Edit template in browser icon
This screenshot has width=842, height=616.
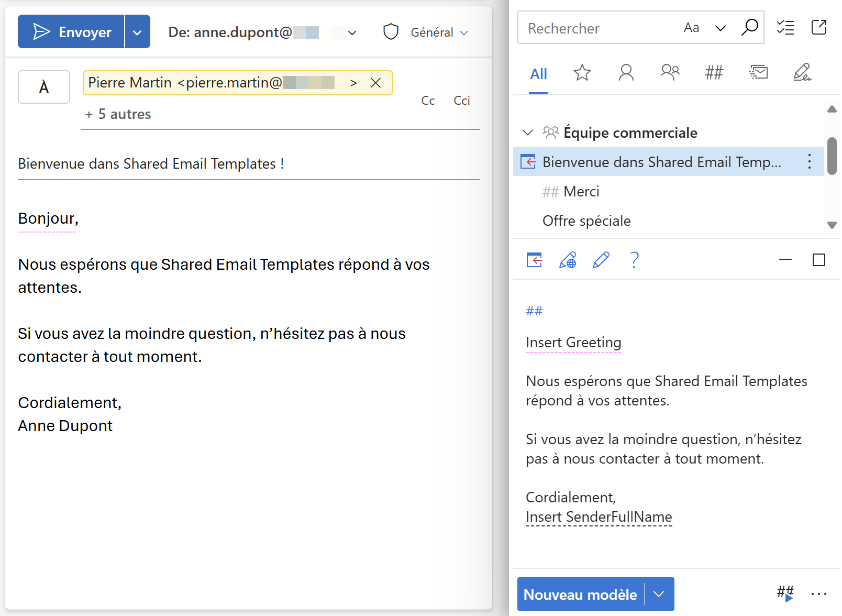[x=568, y=260]
